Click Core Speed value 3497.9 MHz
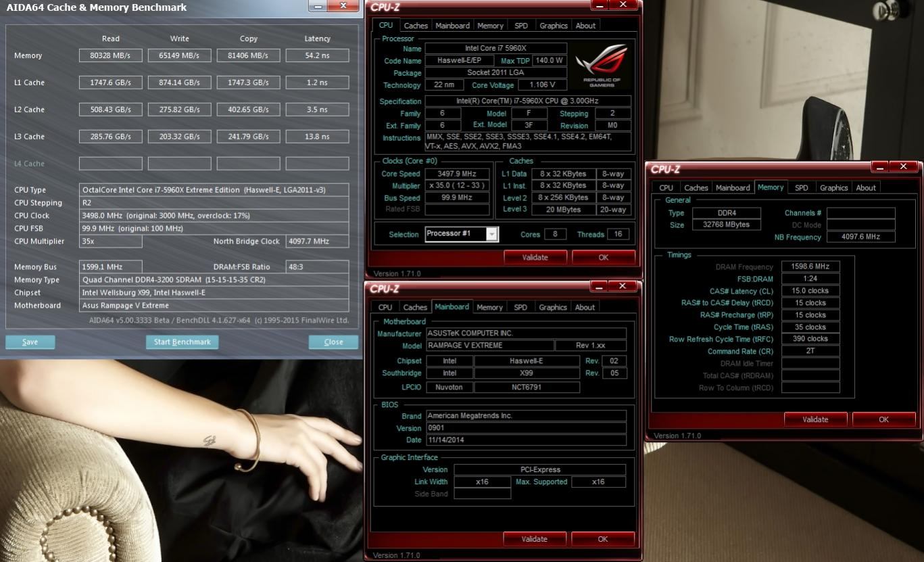924x562 pixels. pos(457,174)
